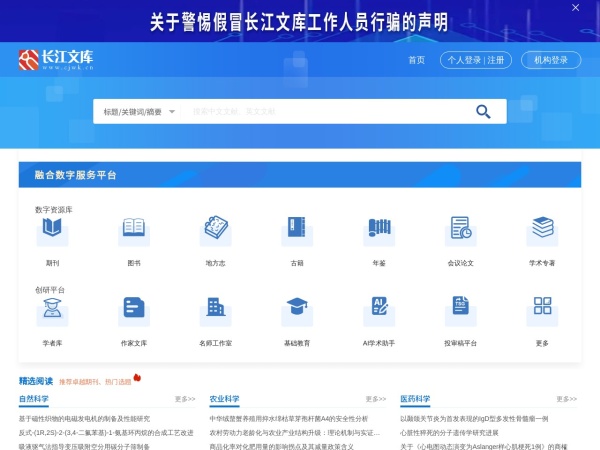Open the 期刊 journals icon
Screen dimensions: 600x450
pos(52,230)
